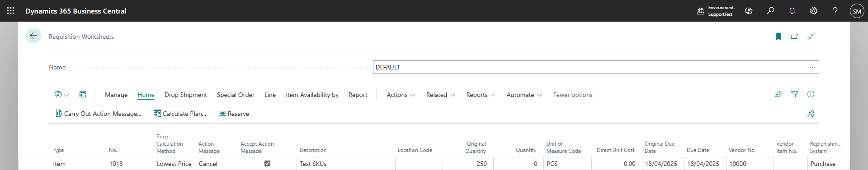868x170 pixels.
Task: Toggle the filter pane funnel icon
Action: tap(794, 94)
